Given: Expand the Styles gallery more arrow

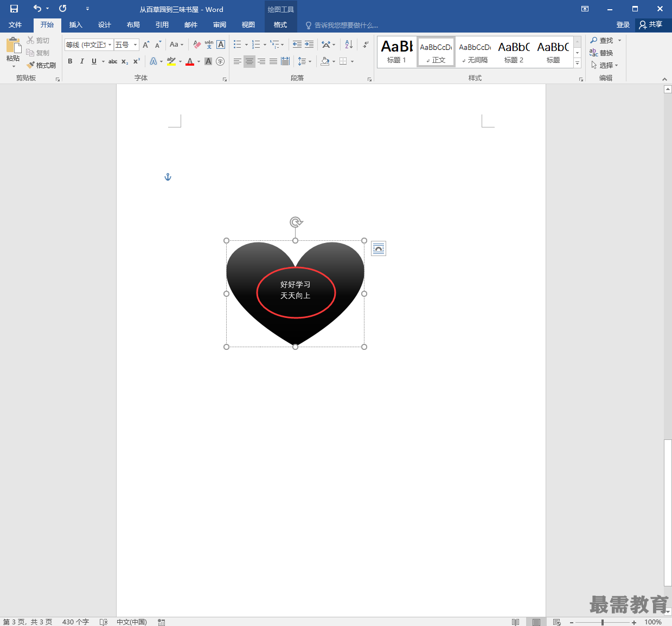Looking at the screenshot, I should 577,63.
